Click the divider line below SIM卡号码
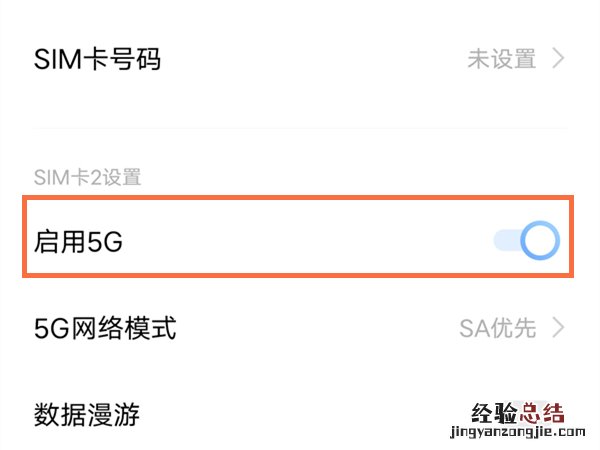This screenshot has height=450, width=600. tap(300, 128)
